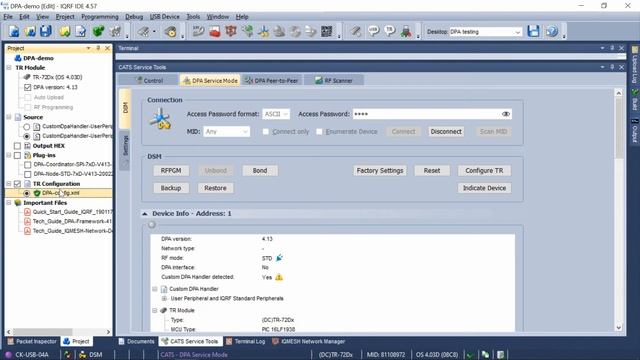Switch to the DPA Peer-to-Peer tab
Screen dimensions: 640x360
pos(271,80)
